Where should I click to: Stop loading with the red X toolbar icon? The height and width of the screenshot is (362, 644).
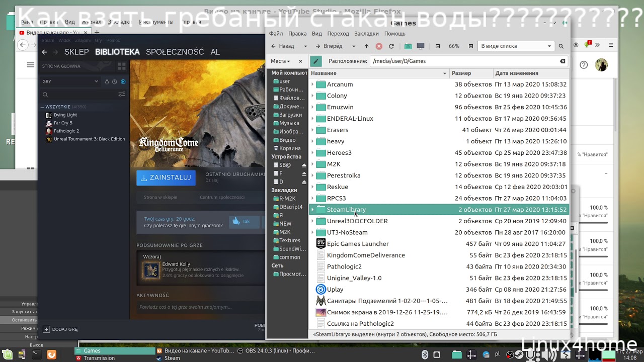click(379, 46)
